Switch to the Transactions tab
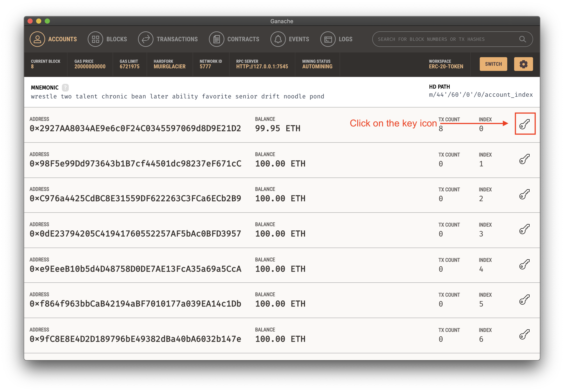The height and width of the screenshot is (392, 564). (168, 39)
